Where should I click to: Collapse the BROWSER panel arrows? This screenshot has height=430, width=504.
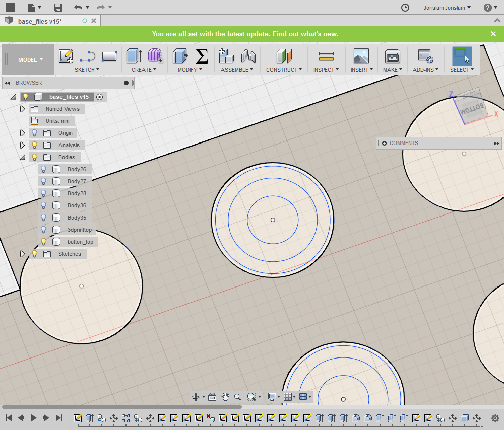[x=7, y=83]
